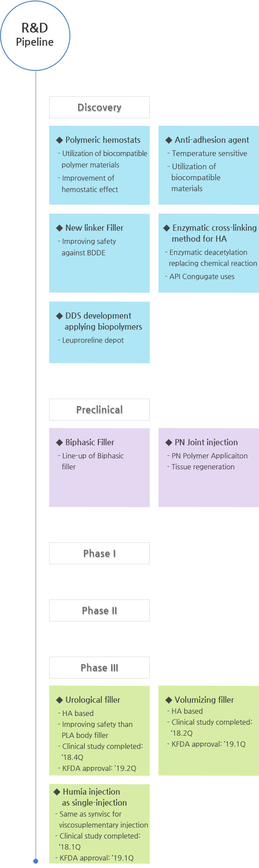259x868 pixels.
Task: Click diamond icon beside Volumizing filler
Action: (169, 700)
